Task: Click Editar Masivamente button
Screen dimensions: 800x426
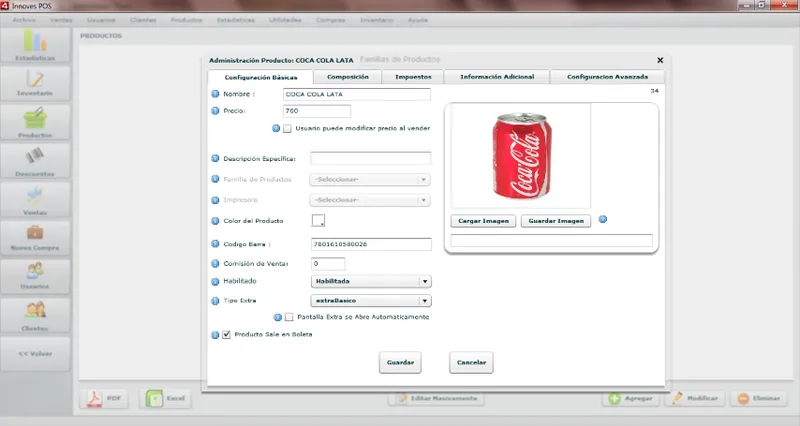Action: (x=437, y=398)
